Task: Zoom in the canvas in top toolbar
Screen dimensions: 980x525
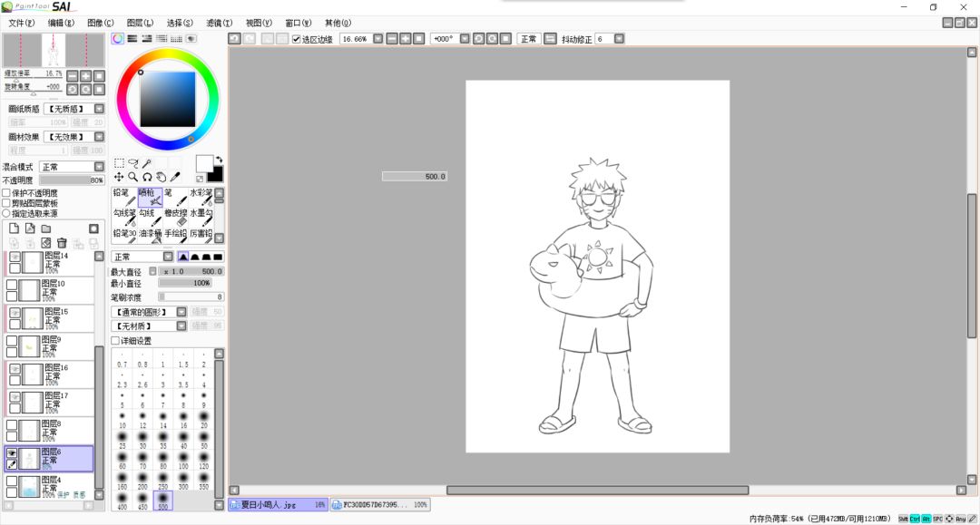Action: tap(406, 39)
